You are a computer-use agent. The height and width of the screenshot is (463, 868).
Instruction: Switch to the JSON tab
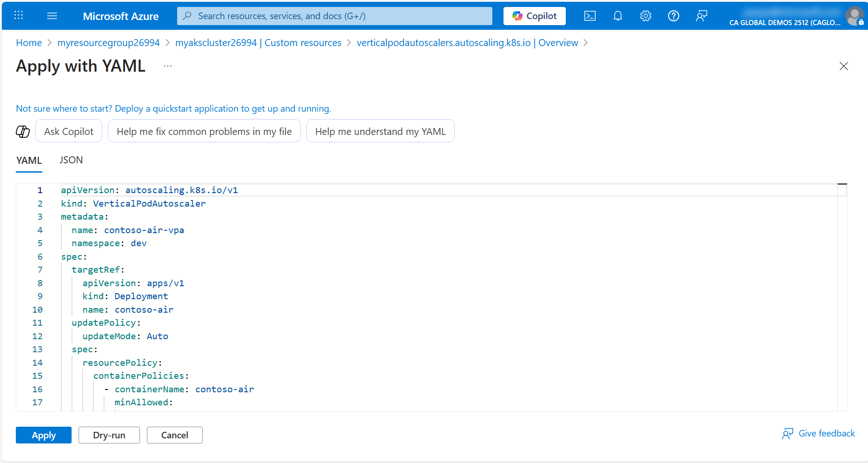coord(71,160)
